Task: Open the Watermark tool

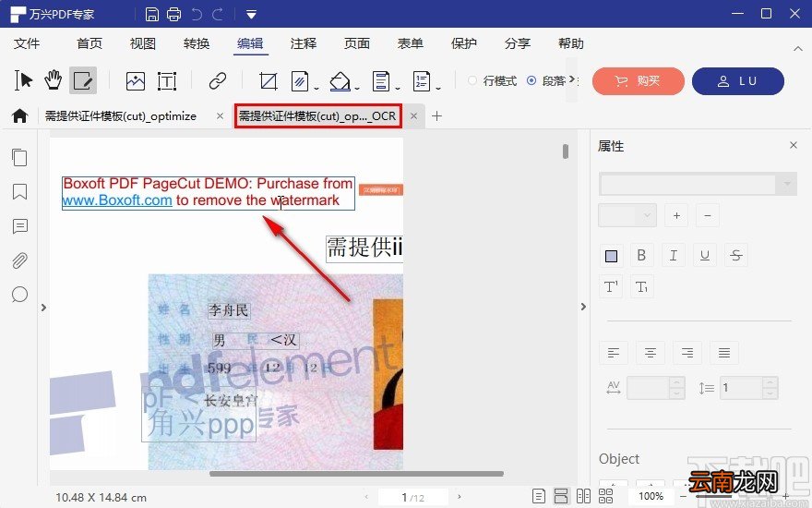Action: click(300, 81)
